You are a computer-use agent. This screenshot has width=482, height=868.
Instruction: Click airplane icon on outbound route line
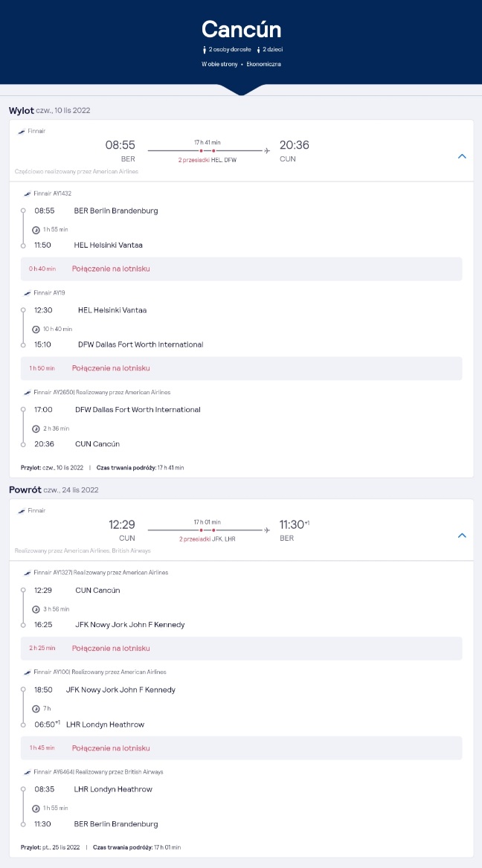click(267, 150)
